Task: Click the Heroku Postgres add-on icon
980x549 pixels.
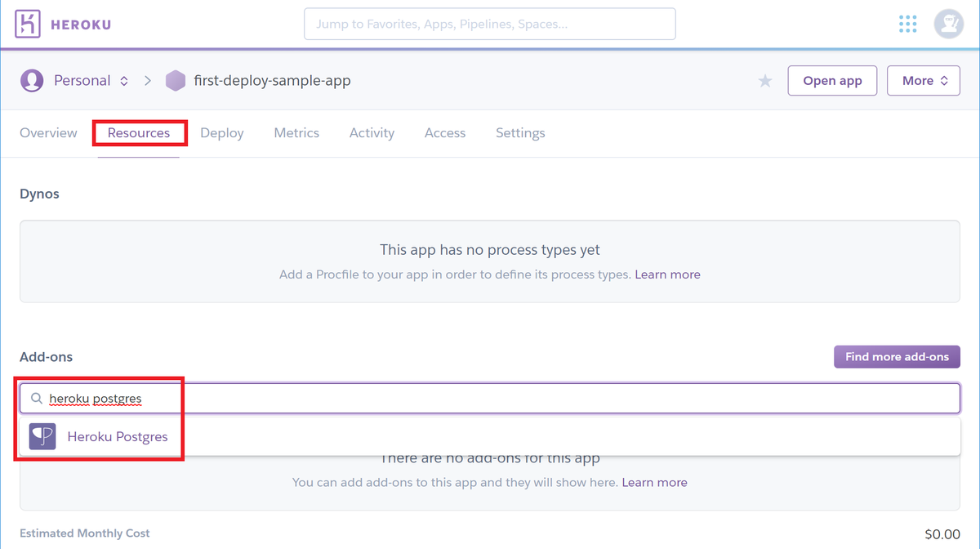Action: [42, 436]
